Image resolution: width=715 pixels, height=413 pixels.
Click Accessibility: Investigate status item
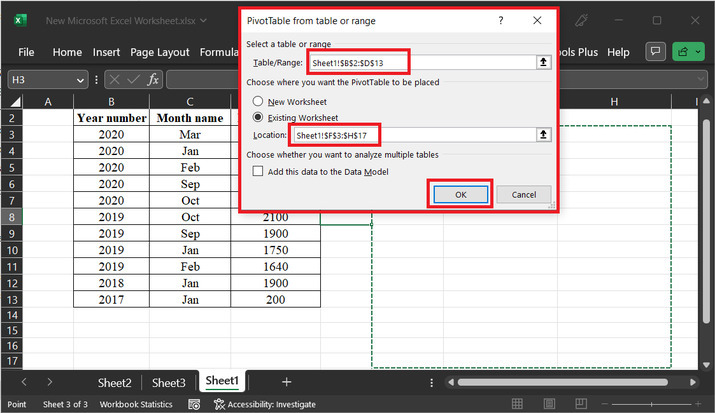click(x=265, y=404)
